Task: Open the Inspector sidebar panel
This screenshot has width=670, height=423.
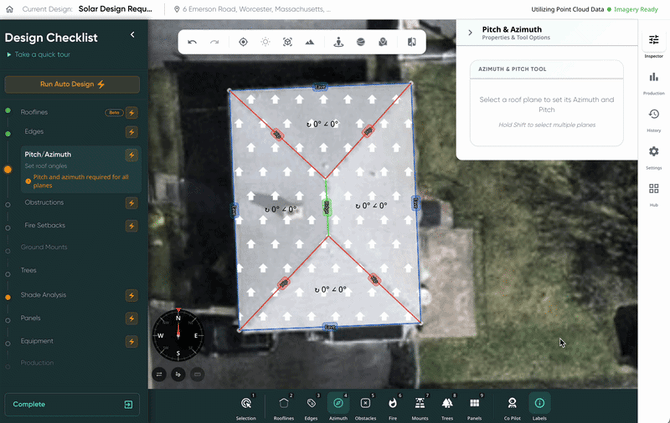Action: [x=654, y=45]
